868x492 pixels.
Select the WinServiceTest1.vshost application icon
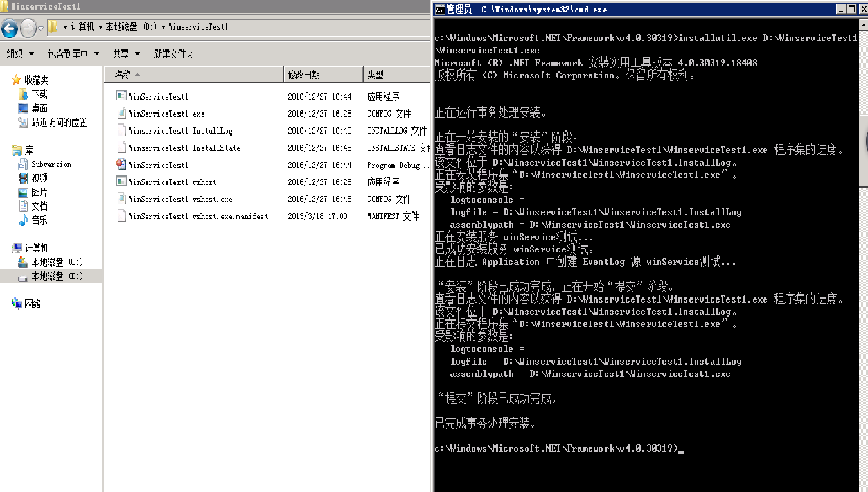coord(121,182)
